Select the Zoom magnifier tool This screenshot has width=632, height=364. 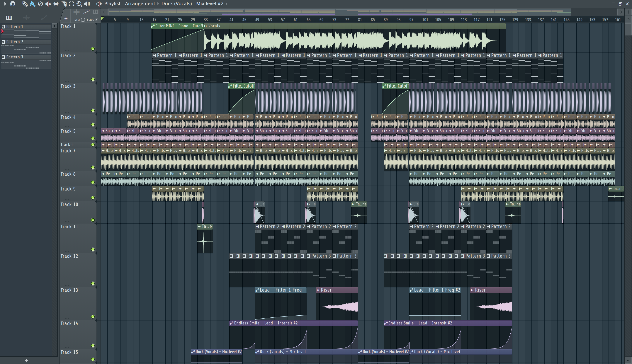pyautogui.click(x=79, y=4)
